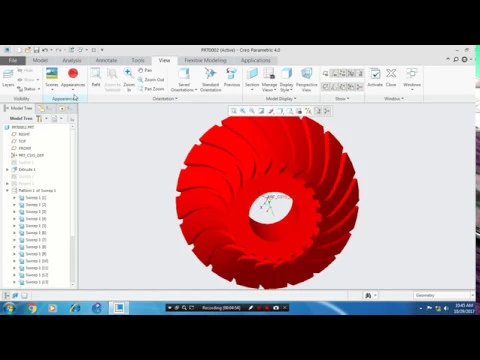480x360 pixels.
Task: Open the search icon in the top right
Action: coord(456,59)
